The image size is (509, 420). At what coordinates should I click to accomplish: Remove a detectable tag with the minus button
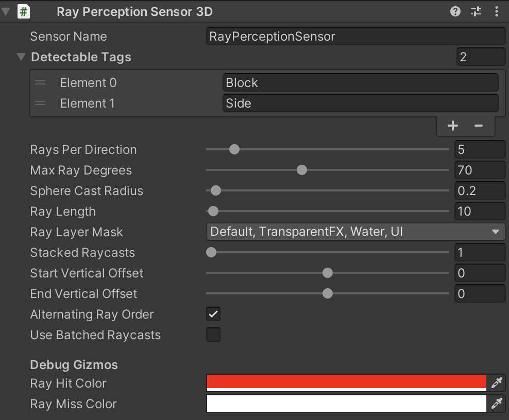[x=479, y=126]
